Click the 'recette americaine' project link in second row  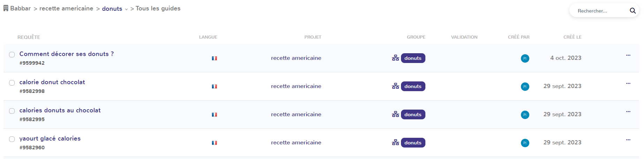coord(296,86)
